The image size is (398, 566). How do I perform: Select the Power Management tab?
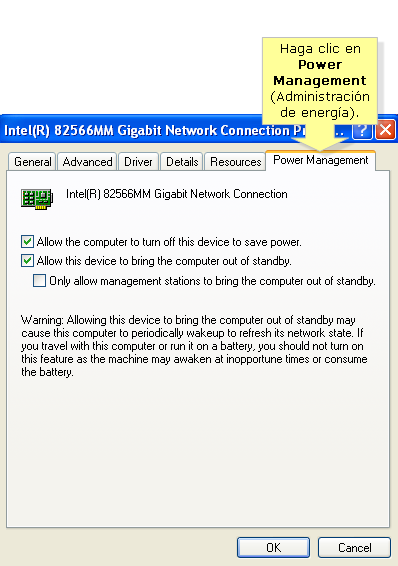[x=320, y=160]
